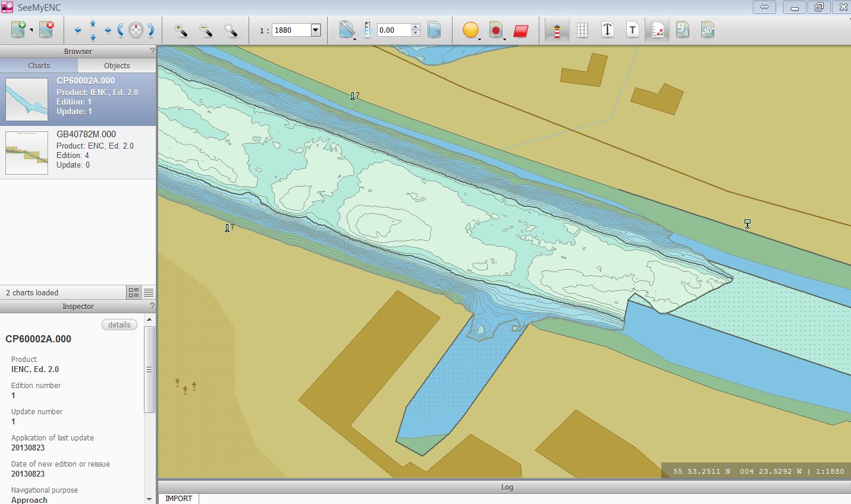Switch to the Objects tab

[117, 65]
